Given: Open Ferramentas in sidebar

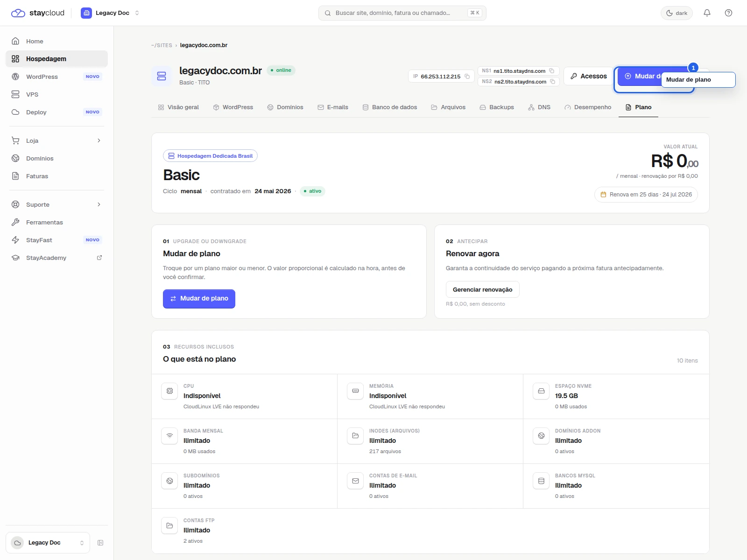Looking at the screenshot, I should click(x=56, y=222).
